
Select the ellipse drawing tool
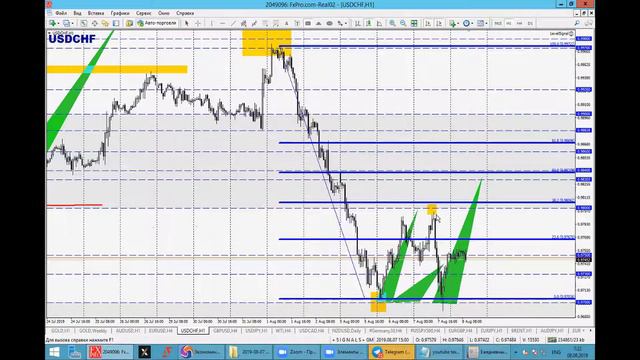[x=329, y=23]
